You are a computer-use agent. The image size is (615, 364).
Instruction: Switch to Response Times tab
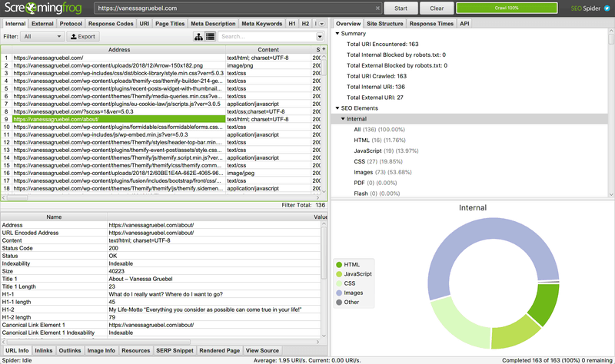431,24
